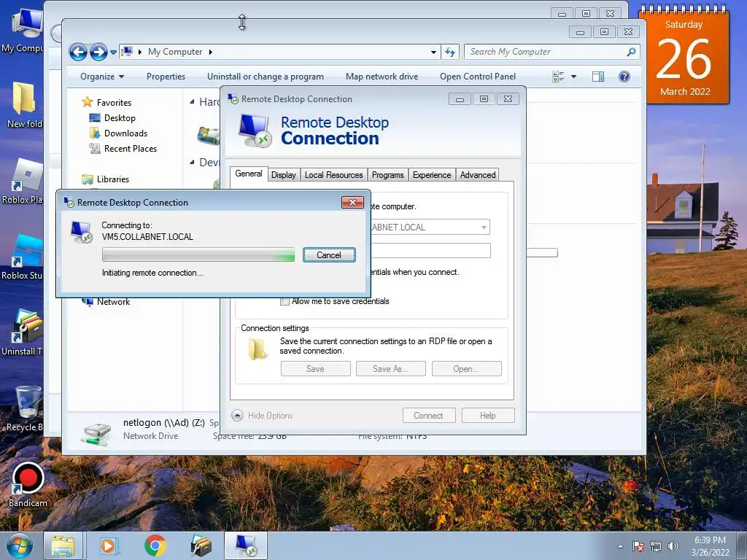747x560 pixels.
Task: Collapse the Hard Disk Drives group
Action: point(192,101)
